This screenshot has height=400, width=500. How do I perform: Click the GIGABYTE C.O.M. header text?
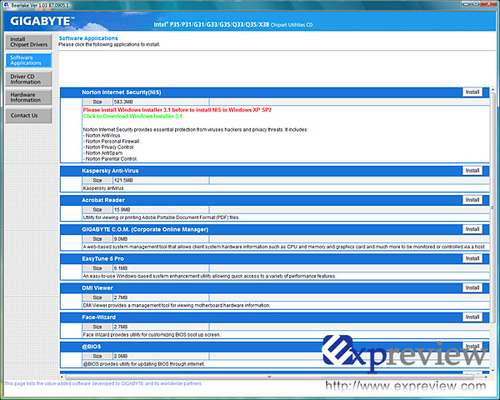[x=145, y=229]
